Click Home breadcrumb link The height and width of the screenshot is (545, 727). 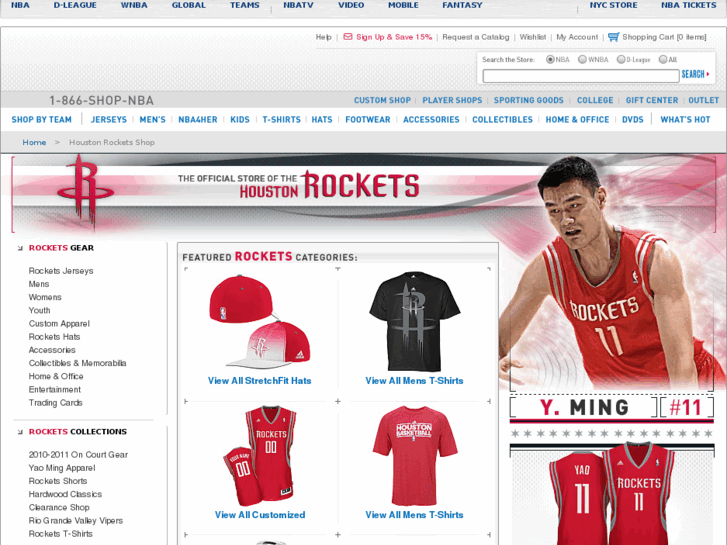34,142
